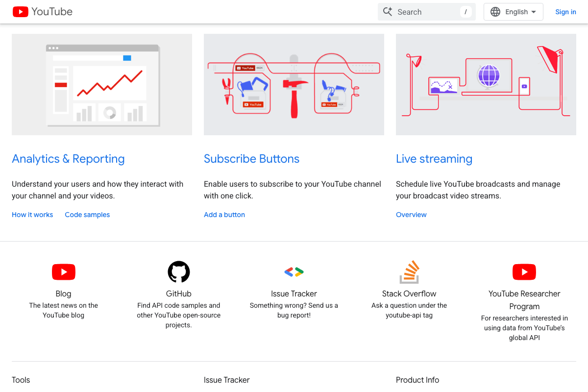Click the globe language icon
The height and width of the screenshot is (392, 588).
point(495,12)
